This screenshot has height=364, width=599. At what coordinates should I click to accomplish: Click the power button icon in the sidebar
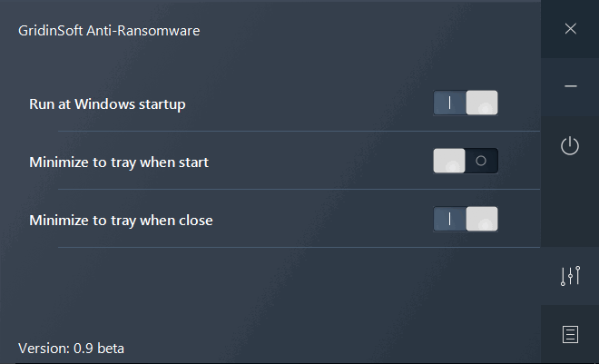point(570,145)
